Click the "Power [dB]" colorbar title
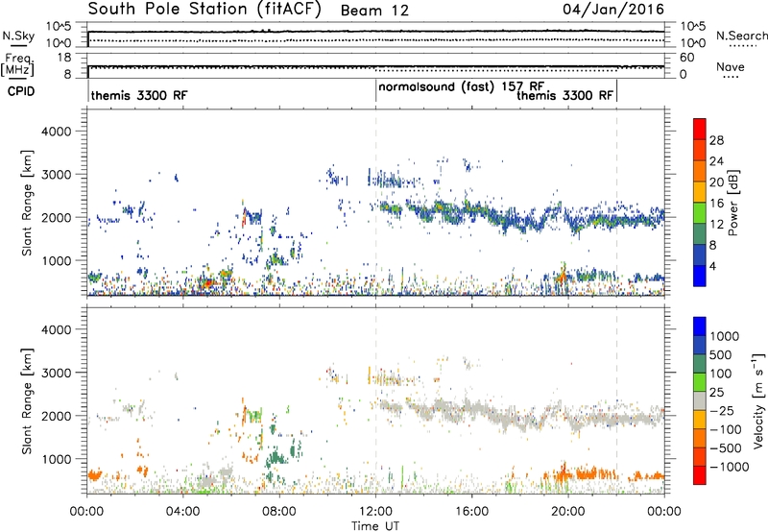Image resolution: width=768 pixels, height=532 pixels. point(732,203)
